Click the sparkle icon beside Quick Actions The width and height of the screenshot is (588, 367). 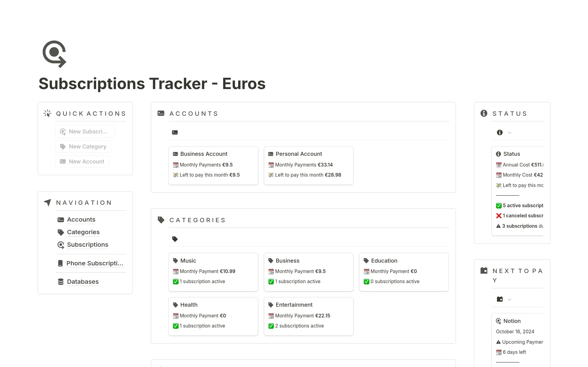point(47,113)
